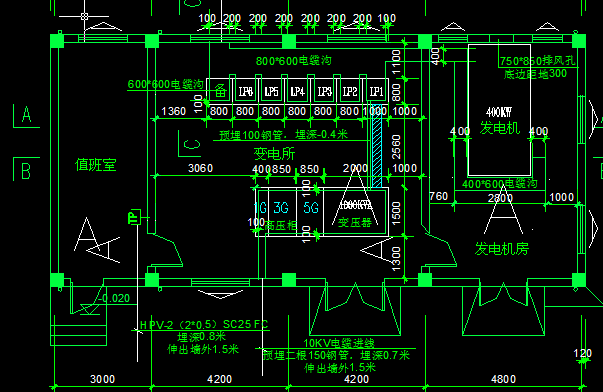The height and width of the screenshot is (392, 603).
Task: Select the 5G cabinet label
Action: 311,208
